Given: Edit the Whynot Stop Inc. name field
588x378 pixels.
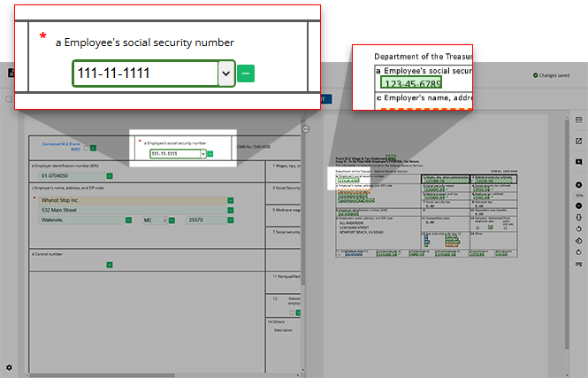Looking at the screenshot, I should click(x=133, y=200).
